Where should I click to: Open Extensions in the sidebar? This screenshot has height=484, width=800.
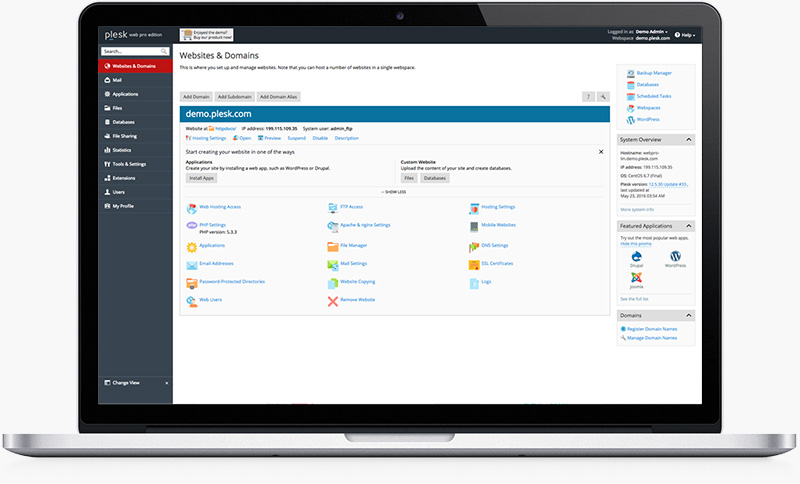[135, 179]
